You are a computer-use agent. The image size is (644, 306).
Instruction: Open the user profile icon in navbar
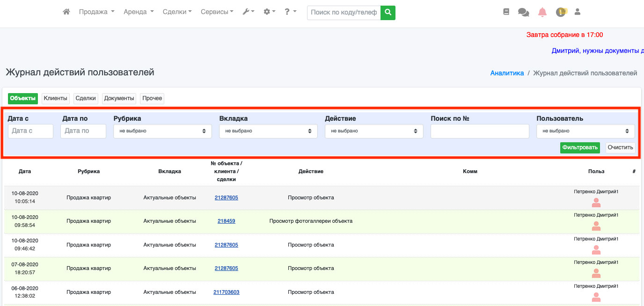pyautogui.click(x=577, y=12)
